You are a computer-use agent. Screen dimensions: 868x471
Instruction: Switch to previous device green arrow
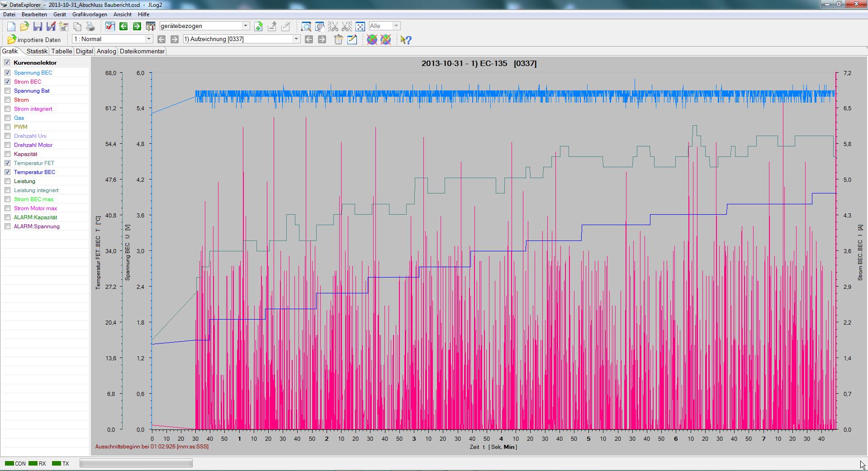123,26
